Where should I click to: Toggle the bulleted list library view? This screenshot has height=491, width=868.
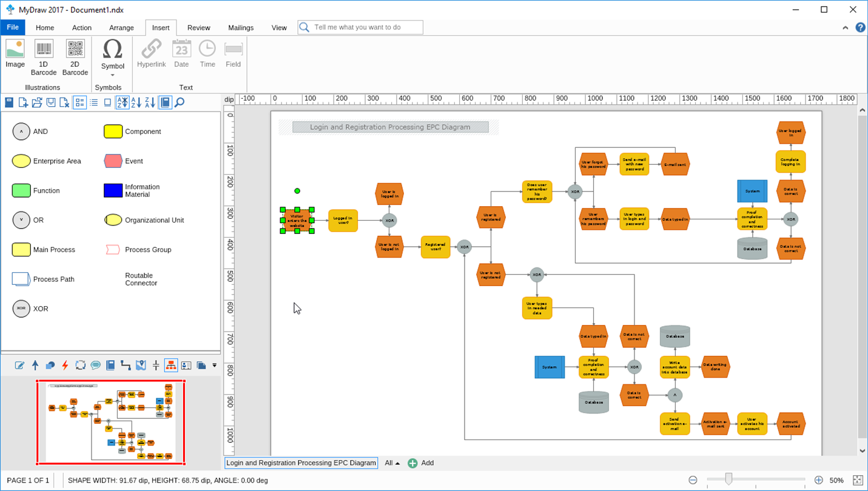coord(94,102)
